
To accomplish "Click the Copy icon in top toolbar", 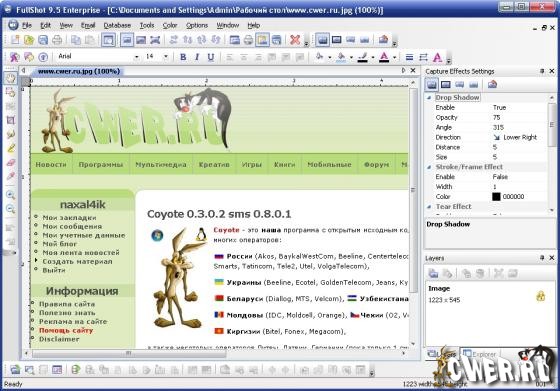I will [x=75, y=40].
